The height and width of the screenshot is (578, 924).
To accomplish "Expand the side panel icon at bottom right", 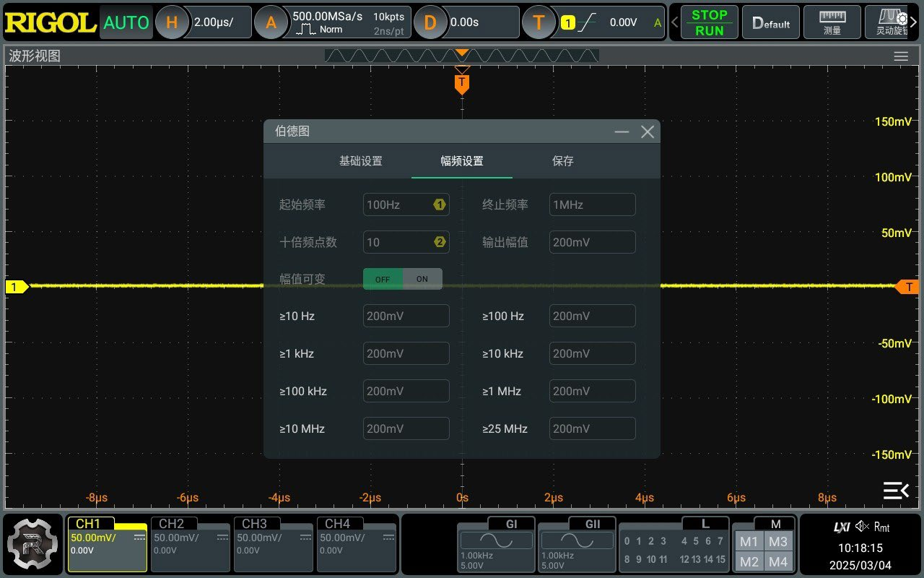I will [896, 491].
